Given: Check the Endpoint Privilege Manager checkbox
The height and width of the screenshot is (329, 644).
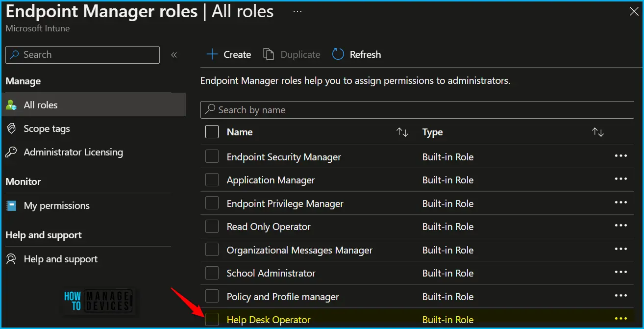Looking at the screenshot, I should (212, 203).
